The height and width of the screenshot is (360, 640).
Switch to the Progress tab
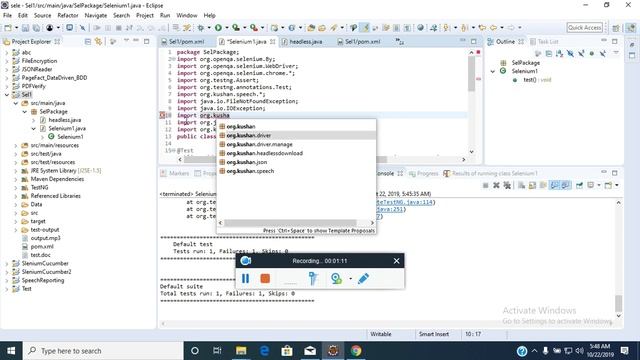coord(423,173)
